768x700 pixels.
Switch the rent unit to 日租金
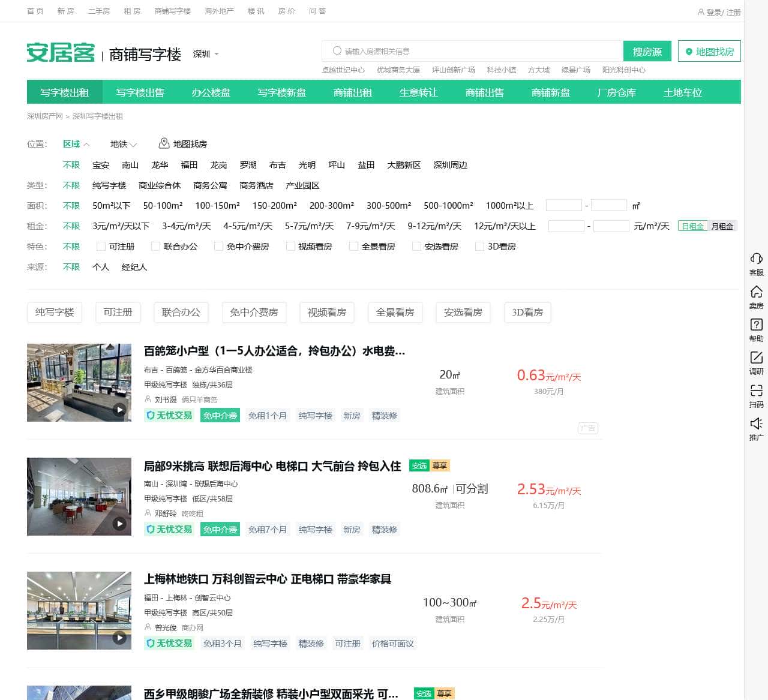click(x=692, y=226)
